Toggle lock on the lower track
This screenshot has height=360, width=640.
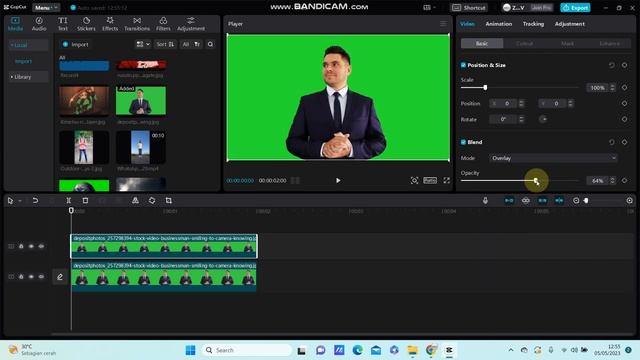(x=21, y=277)
